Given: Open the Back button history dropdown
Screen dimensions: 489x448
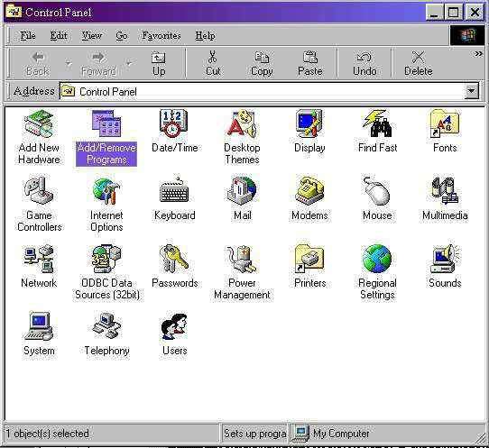Looking at the screenshot, I should pyautogui.click(x=68, y=64).
